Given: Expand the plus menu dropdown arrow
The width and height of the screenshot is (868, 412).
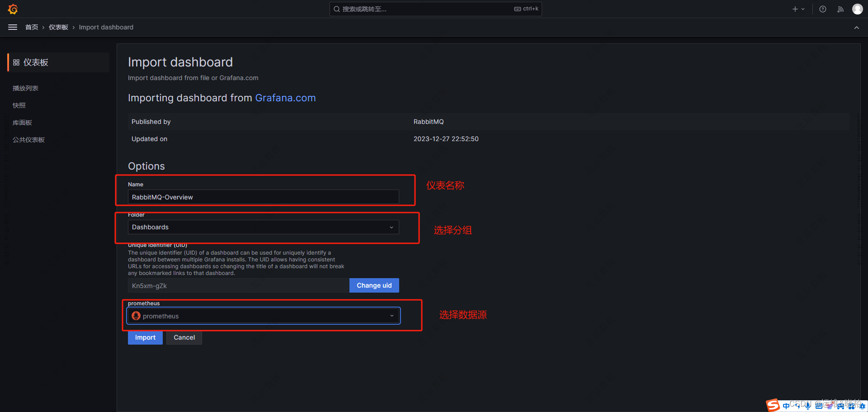Looking at the screenshot, I should (803, 9).
